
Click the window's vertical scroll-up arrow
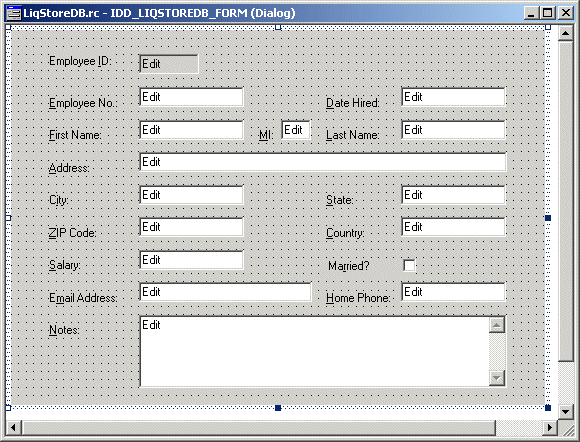click(566, 34)
